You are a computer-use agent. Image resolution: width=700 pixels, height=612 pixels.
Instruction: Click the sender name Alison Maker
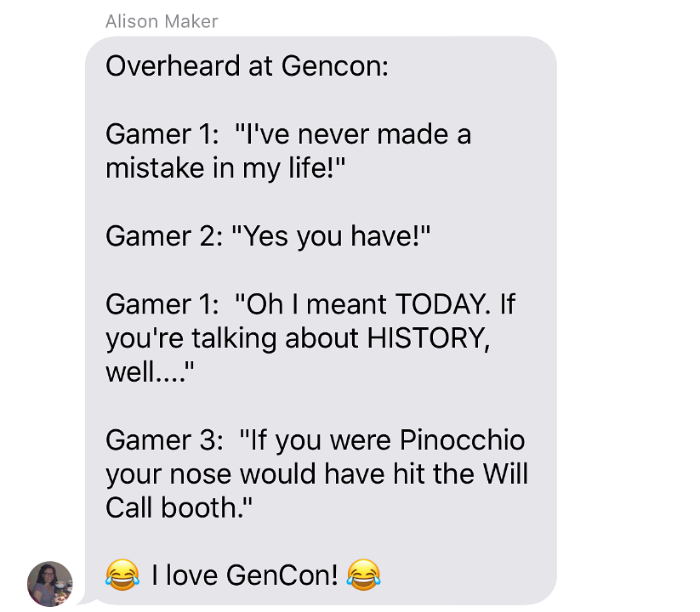click(162, 21)
